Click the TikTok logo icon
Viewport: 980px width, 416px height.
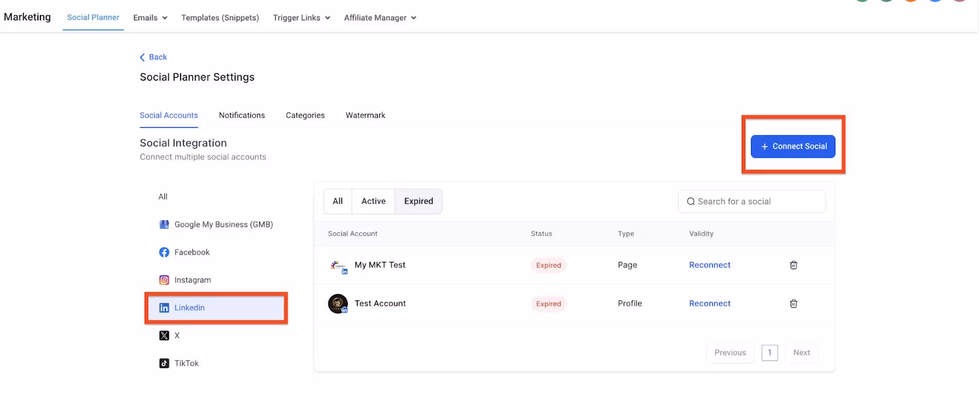164,363
